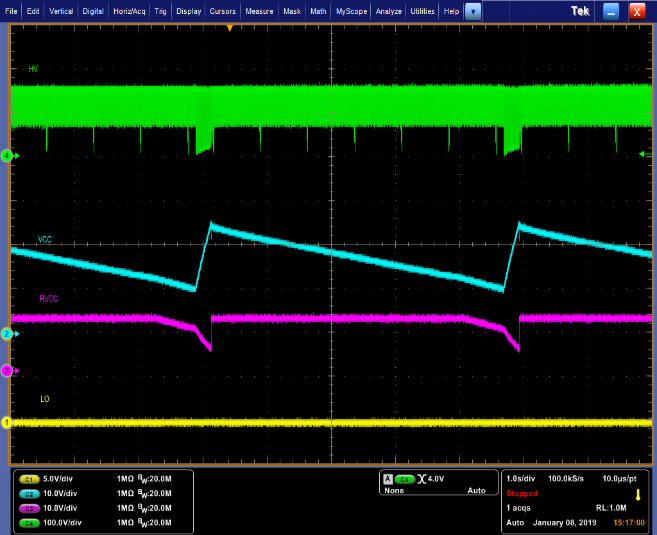The image size is (657, 535).
Task: Click the orange trigger position marker at top
Action: 230,27
